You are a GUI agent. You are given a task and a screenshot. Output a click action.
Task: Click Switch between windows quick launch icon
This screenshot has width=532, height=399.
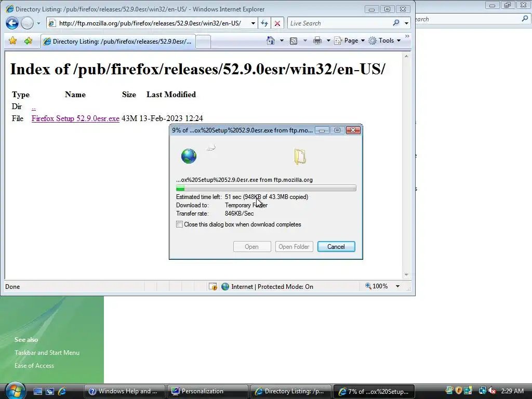50,392
